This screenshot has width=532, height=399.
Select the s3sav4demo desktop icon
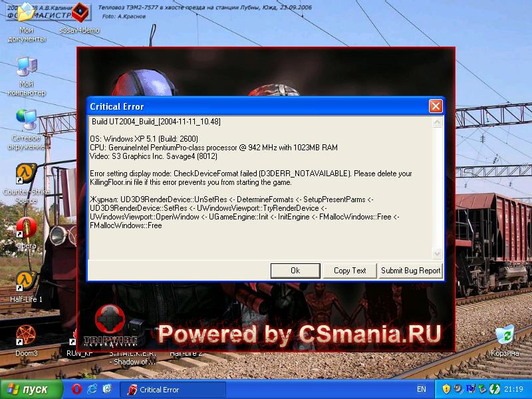[x=80, y=19]
